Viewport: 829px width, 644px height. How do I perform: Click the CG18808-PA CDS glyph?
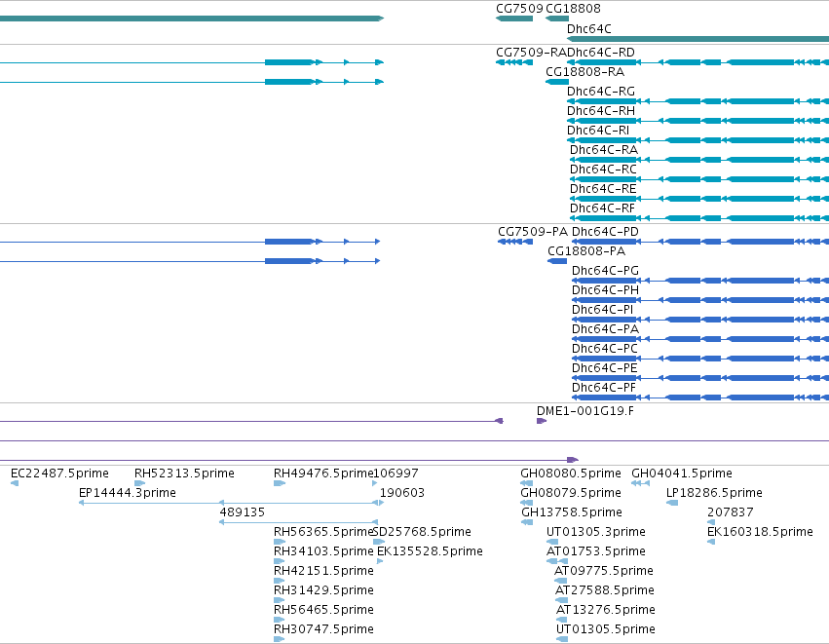[x=557, y=261]
